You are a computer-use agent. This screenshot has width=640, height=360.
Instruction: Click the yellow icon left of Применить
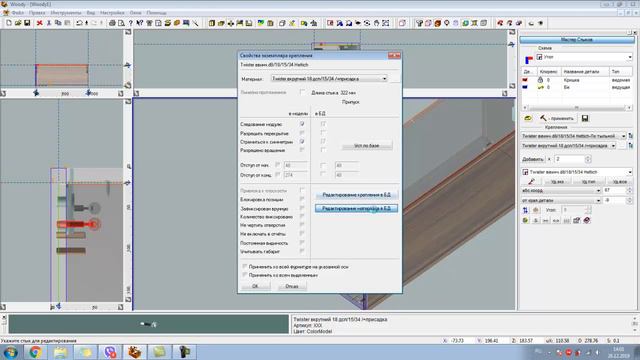(x=528, y=118)
